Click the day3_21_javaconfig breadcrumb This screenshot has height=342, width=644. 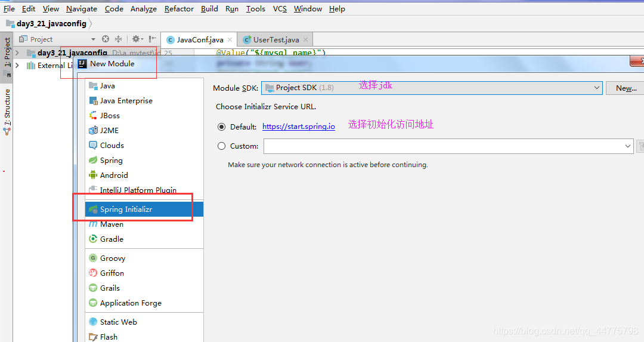51,24
